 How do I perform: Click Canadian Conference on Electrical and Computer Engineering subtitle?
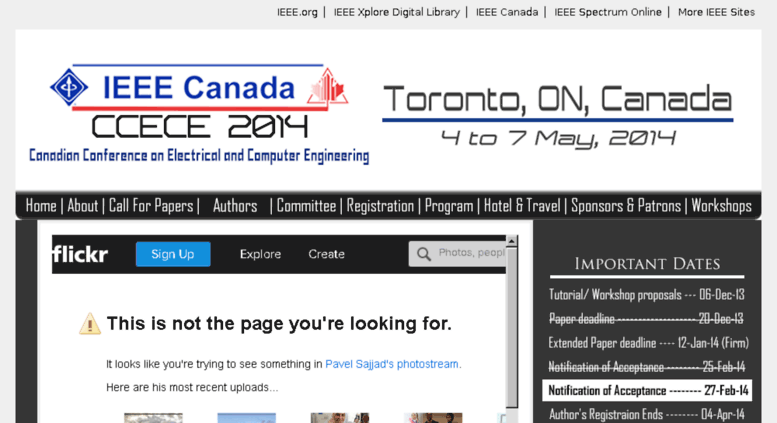[199, 156]
